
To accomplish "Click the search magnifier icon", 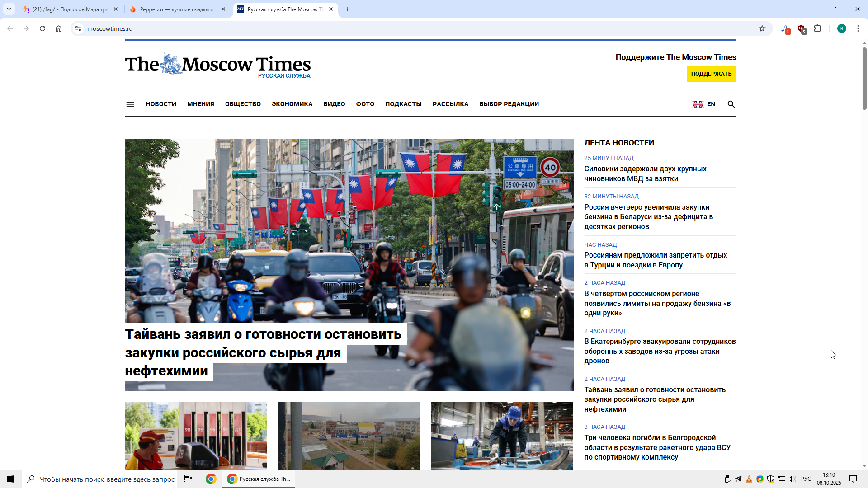I will click(731, 104).
